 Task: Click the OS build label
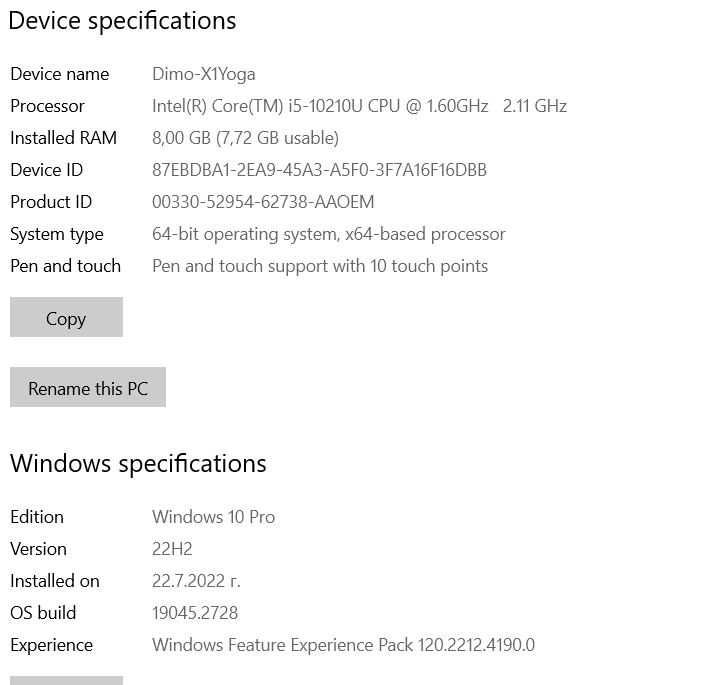point(43,613)
